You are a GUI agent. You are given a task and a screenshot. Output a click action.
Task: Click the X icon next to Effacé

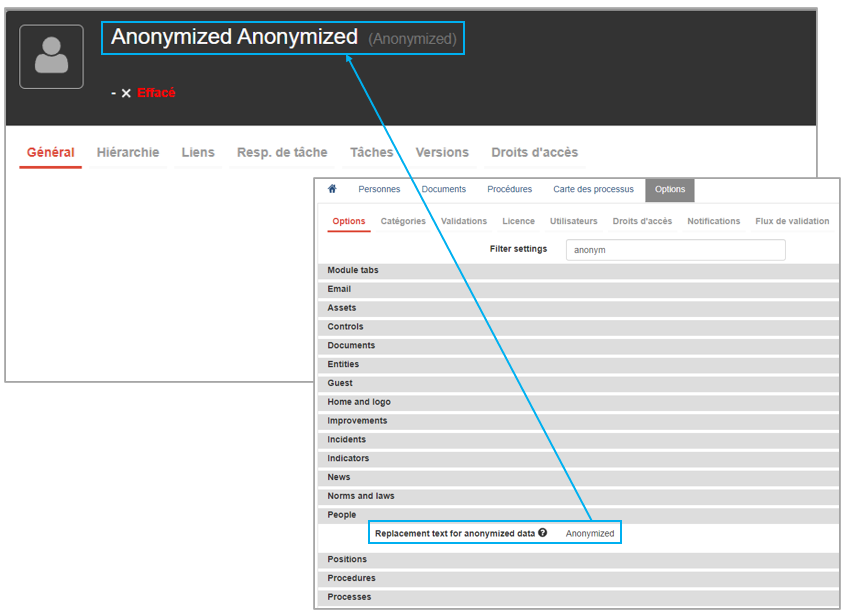click(126, 93)
